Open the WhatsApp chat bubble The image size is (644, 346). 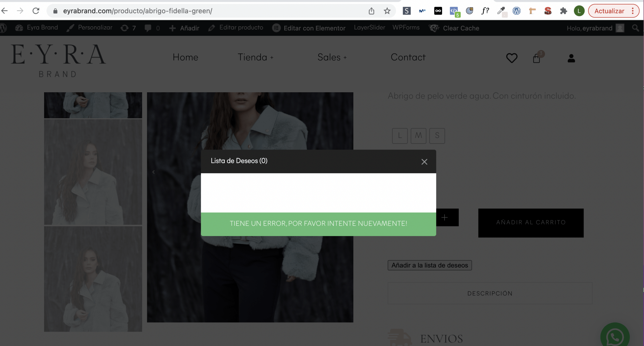click(x=615, y=336)
